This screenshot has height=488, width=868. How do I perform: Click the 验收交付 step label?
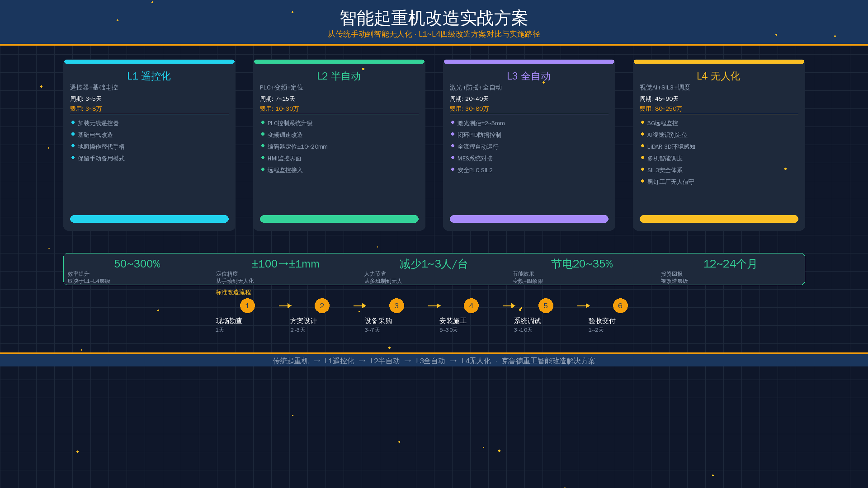click(602, 321)
